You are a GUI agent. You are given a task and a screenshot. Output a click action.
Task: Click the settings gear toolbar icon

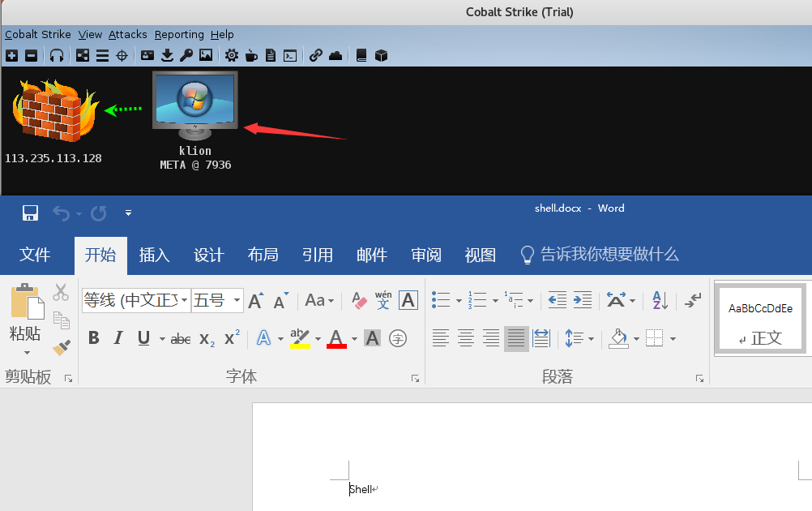click(x=232, y=55)
